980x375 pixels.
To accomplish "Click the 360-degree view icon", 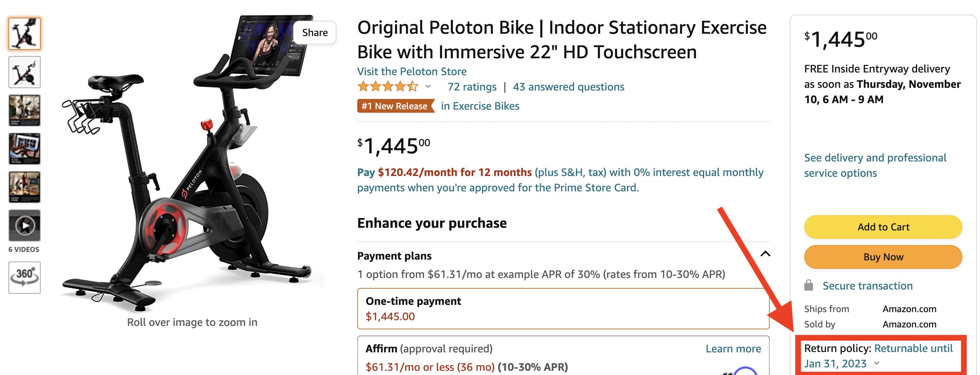I will [24, 277].
